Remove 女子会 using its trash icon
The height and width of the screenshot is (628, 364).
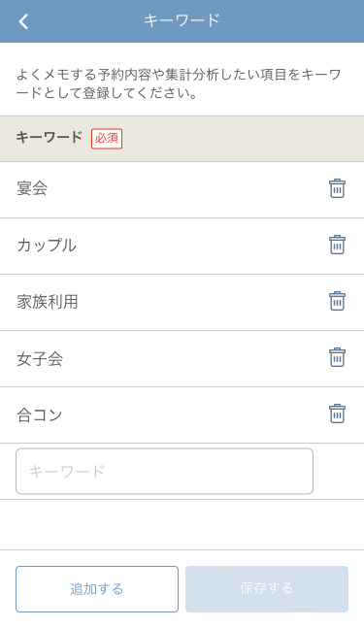(x=337, y=357)
